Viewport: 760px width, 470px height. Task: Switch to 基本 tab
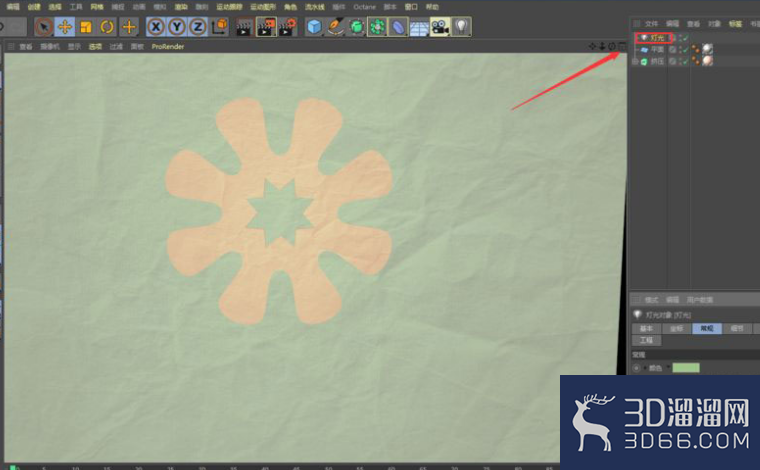click(x=646, y=329)
